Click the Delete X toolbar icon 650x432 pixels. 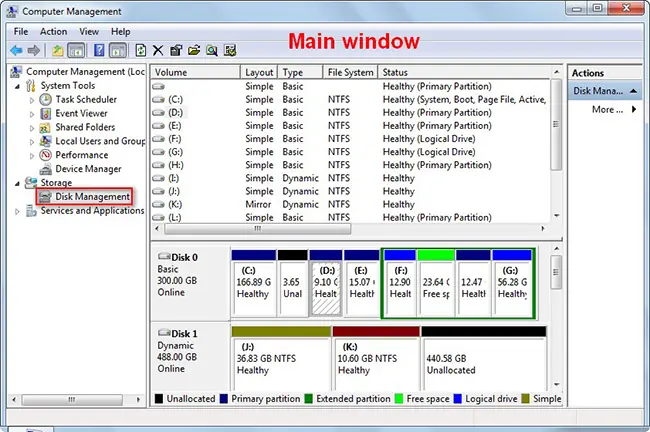click(158, 51)
